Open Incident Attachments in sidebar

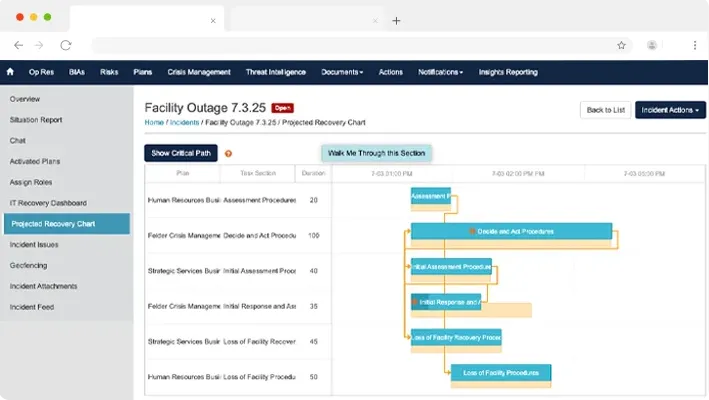[66, 286]
